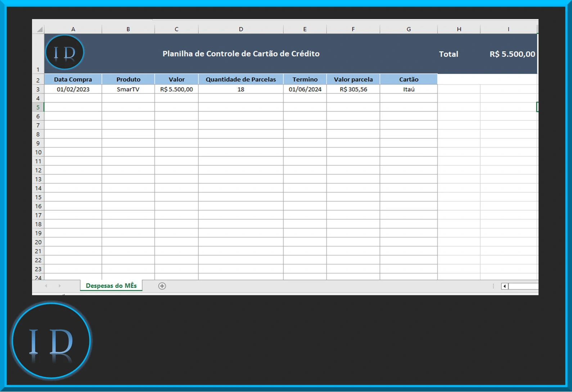Image resolution: width=572 pixels, height=392 pixels.
Task: Select column H header
Action: [459, 29]
